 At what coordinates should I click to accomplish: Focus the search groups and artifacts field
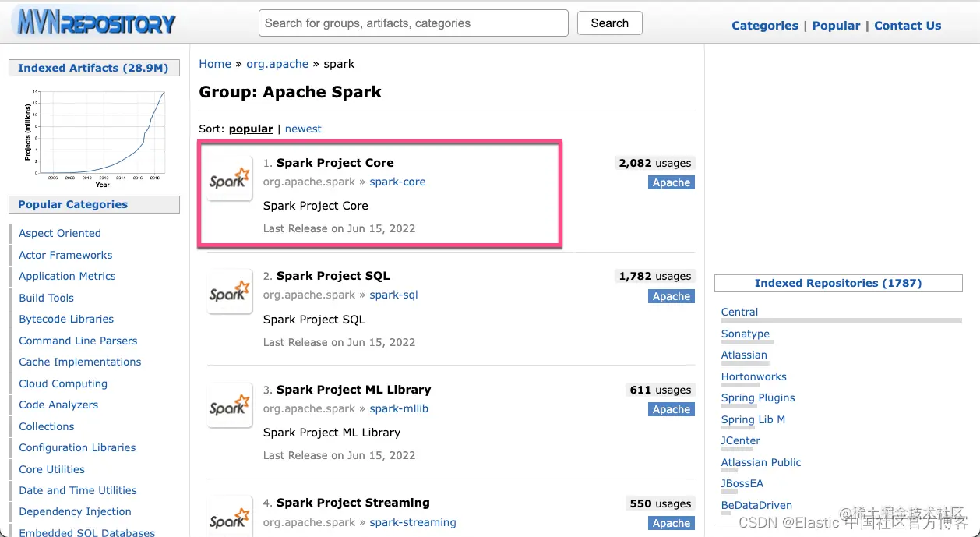click(413, 23)
